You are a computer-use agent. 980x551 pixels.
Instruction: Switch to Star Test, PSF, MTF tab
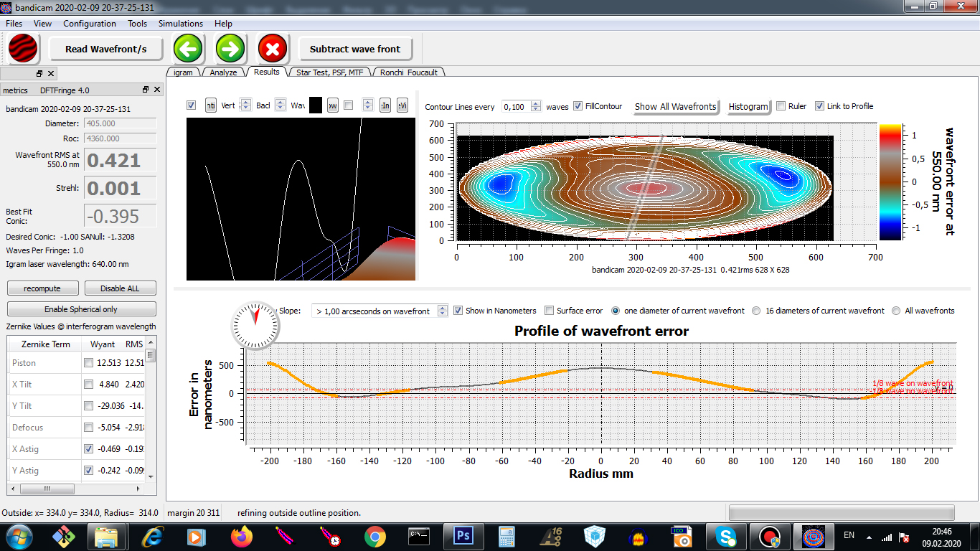pos(330,72)
